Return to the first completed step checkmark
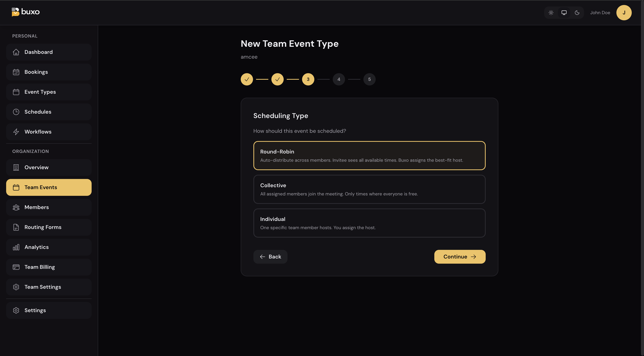 pos(247,79)
